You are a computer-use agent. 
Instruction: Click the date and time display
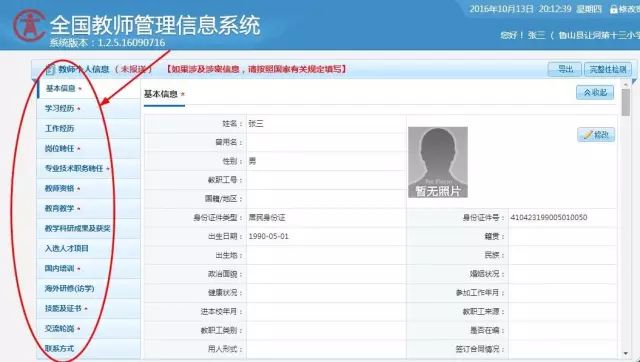tap(536, 9)
